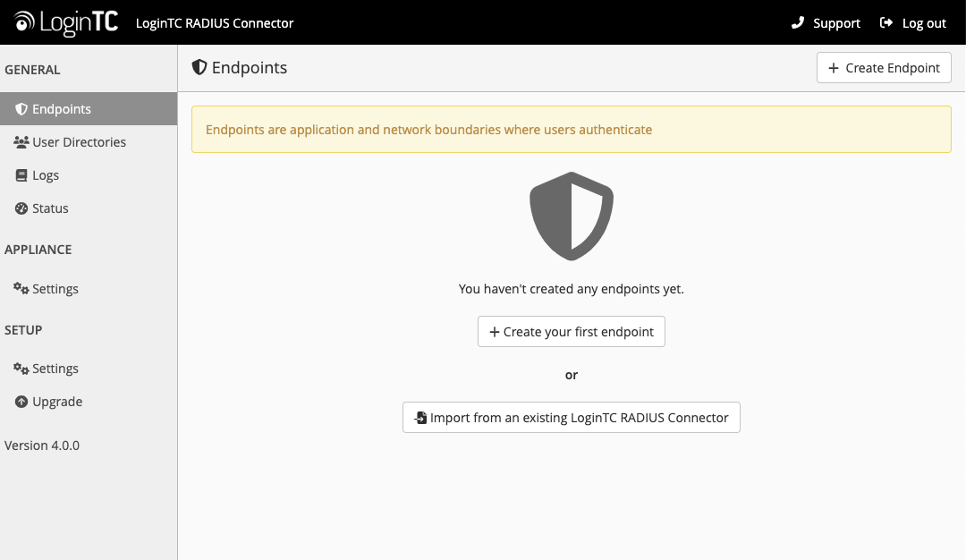The image size is (966, 560).
Task: Click the up-arrow icon beside Upgrade
Action: (21, 402)
